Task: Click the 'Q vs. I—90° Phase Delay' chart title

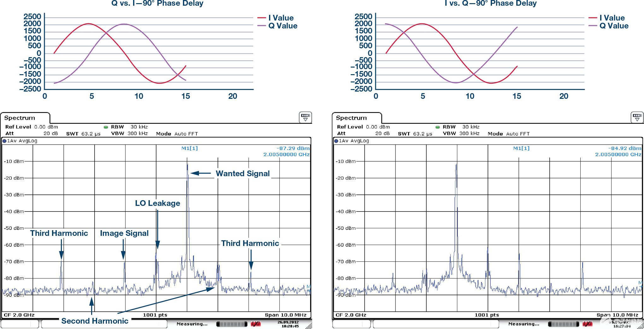Action: tap(157, 3)
